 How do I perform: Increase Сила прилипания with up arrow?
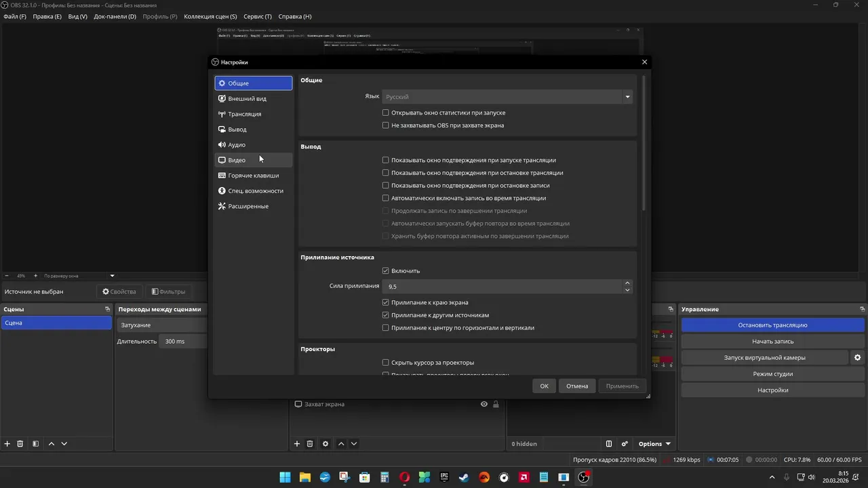tap(627, 283)
